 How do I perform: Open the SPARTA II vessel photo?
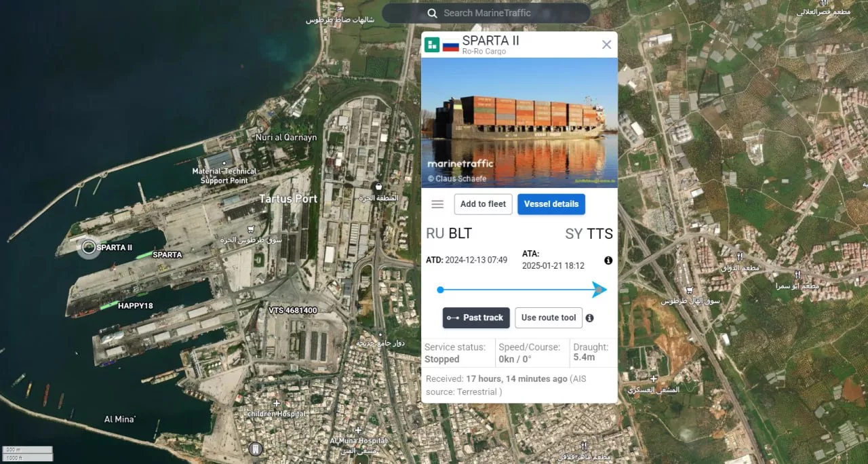pos(519,122)
